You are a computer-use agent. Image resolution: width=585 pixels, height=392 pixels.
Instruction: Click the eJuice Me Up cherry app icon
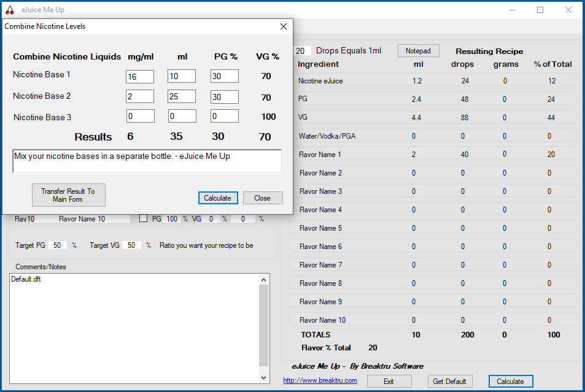[10, 10]
